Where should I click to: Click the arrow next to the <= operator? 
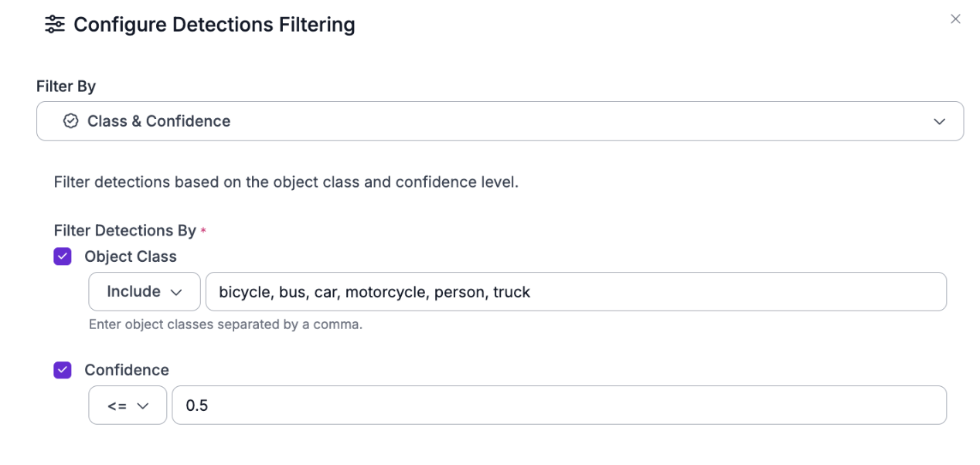[142, 406]
